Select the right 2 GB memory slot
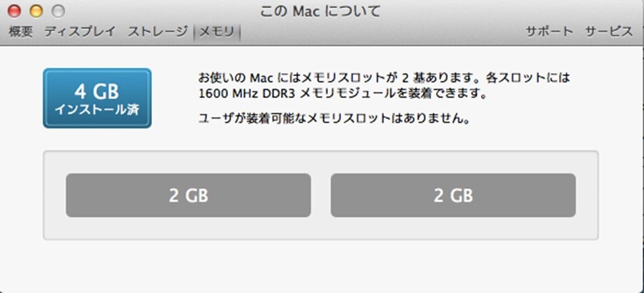The image size is (644, 293). point(453,195)
